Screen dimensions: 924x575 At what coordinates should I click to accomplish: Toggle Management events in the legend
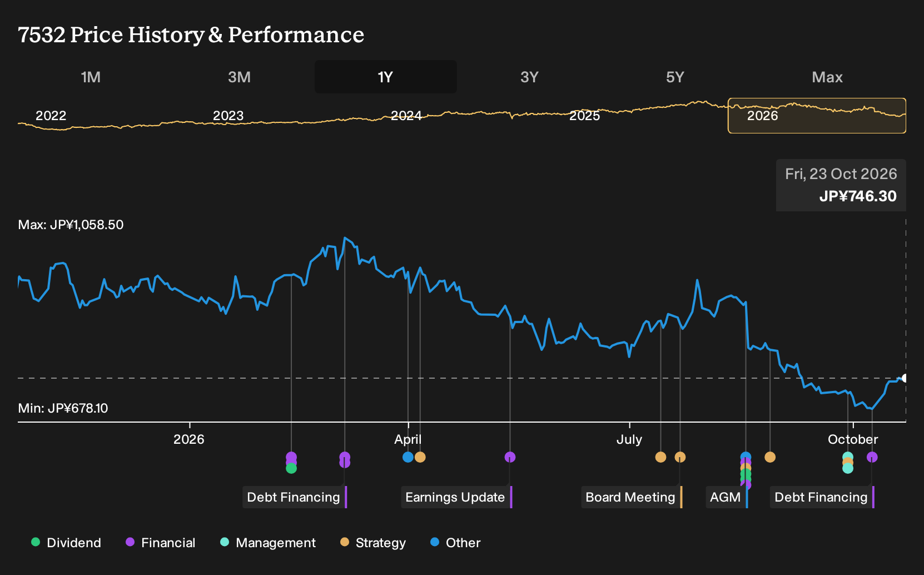(268, 543)
